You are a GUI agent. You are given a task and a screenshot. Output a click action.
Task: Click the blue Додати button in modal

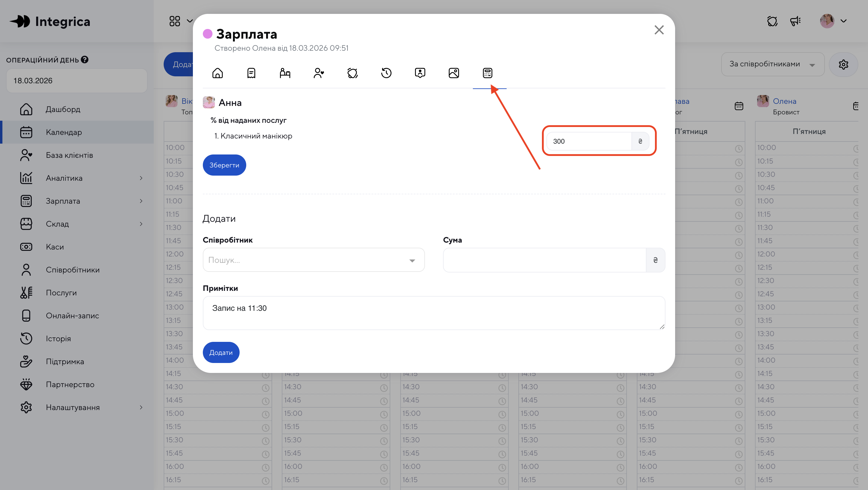pyautogui.click(x=221, y=352)
